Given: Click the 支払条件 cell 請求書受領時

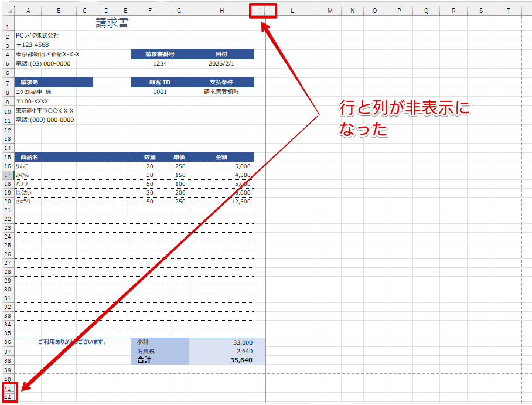Looking at the screenshot, I should pos(221,91).
